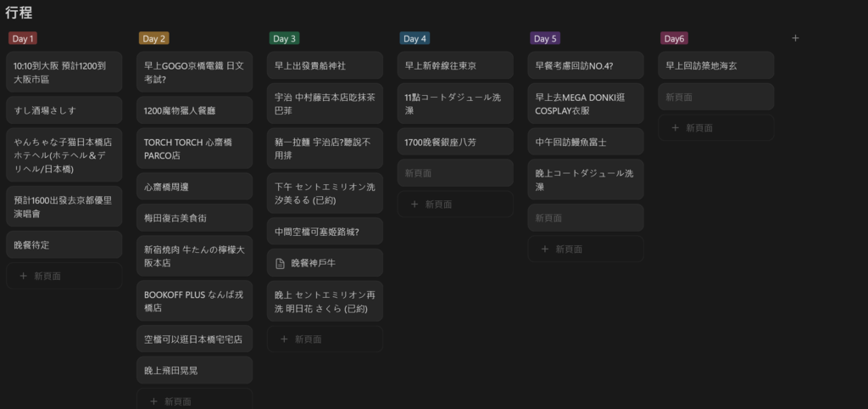Select the purple Day 5 group tag
The height and width of the screenshot is (409, 868).
coord(545,38)
